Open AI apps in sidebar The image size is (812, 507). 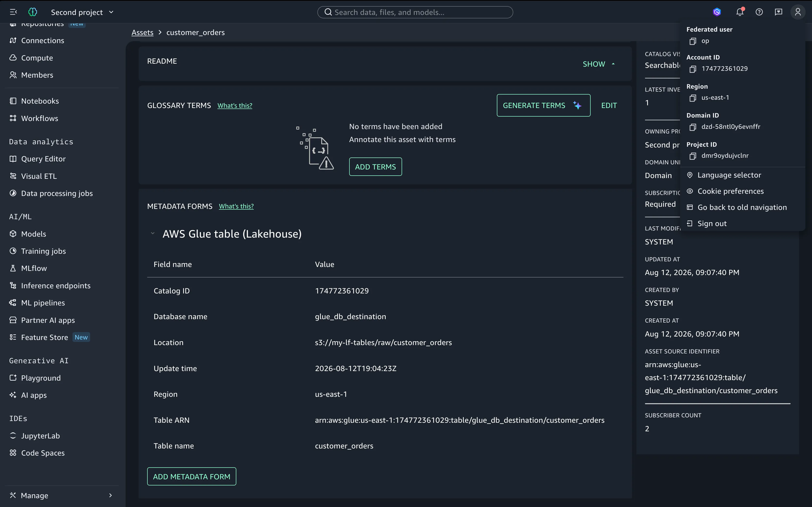(34, 395)
